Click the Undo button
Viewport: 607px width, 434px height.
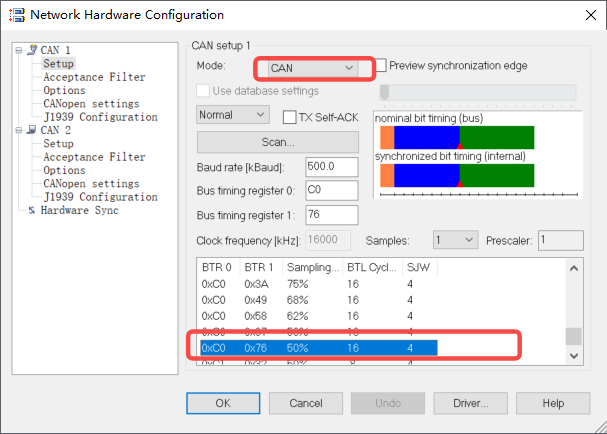pyautogui.click(x=388, y=403)
